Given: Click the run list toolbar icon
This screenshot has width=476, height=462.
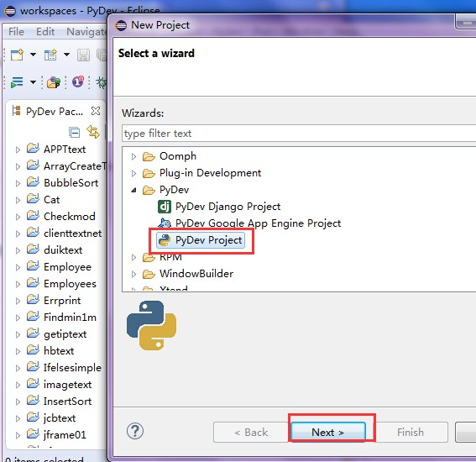Looking at the screenshot, I should pyautogui.click(x=17, y=82).
